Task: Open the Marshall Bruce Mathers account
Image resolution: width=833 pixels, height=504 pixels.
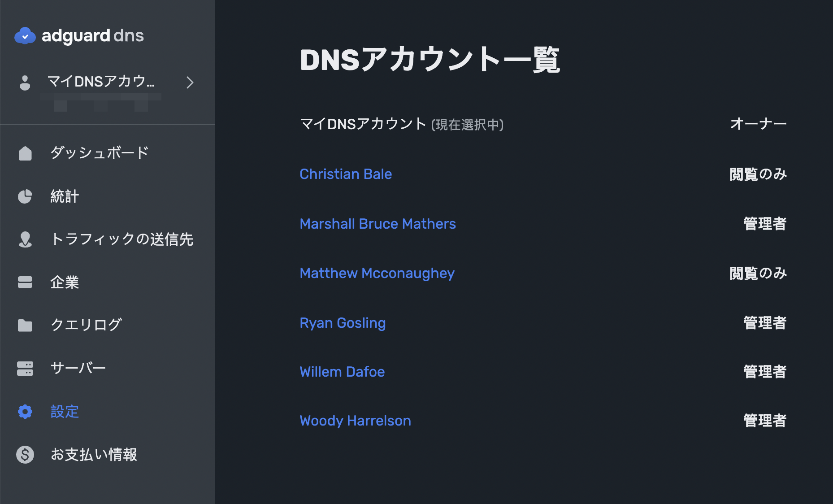Action: (x=377, y=223)
